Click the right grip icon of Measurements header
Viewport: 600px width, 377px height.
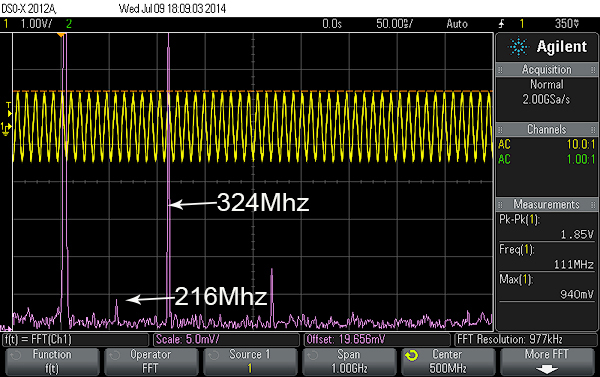(593, 204)
